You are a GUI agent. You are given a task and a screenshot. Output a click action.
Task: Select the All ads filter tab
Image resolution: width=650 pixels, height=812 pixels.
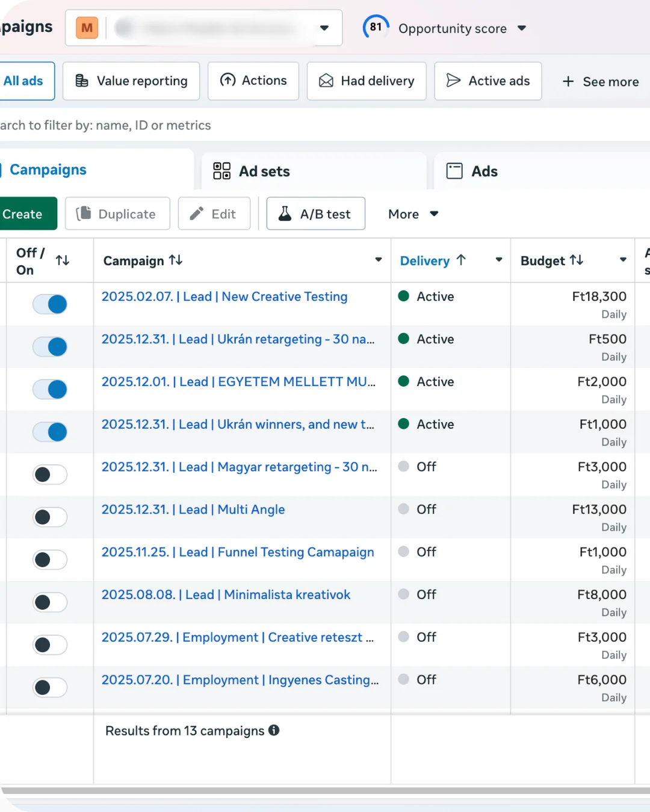click(24, 81)
